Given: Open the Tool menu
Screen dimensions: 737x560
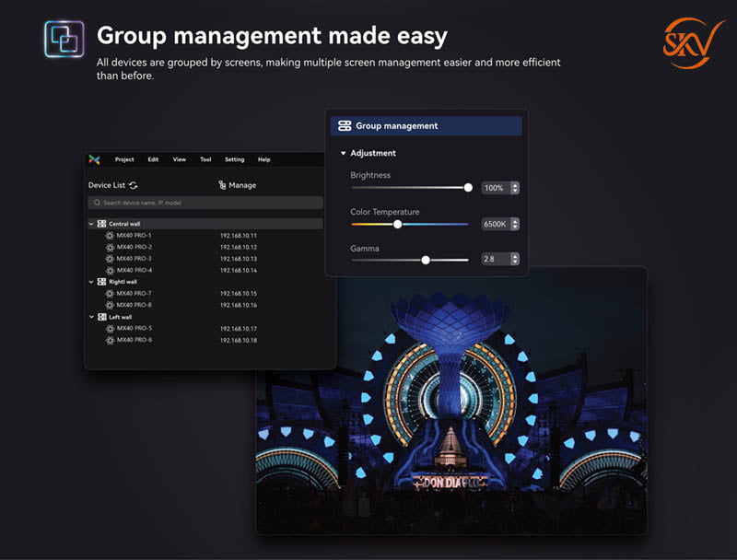Looking at the screenshot, I should click(205, 159).
